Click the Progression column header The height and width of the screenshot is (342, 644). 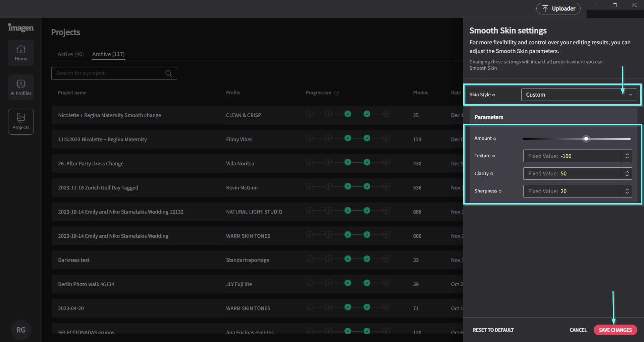[x=318, y=93]
